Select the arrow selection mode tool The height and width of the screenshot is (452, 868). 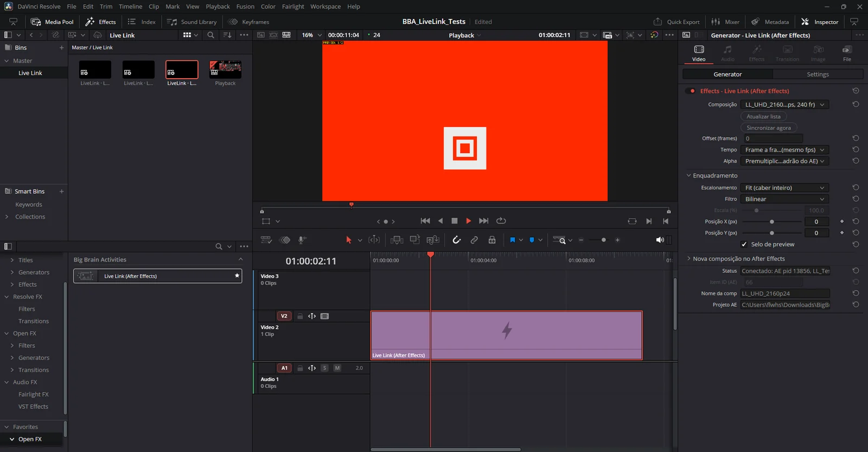[349, 240]
